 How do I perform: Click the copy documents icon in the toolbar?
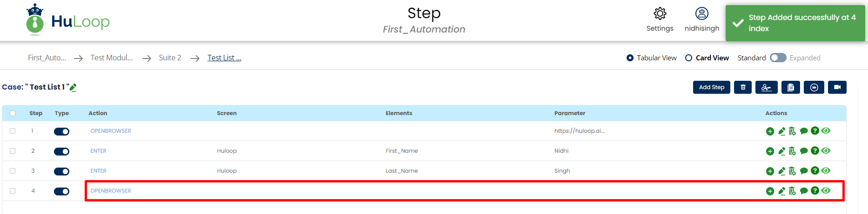[x=790, y=87]
